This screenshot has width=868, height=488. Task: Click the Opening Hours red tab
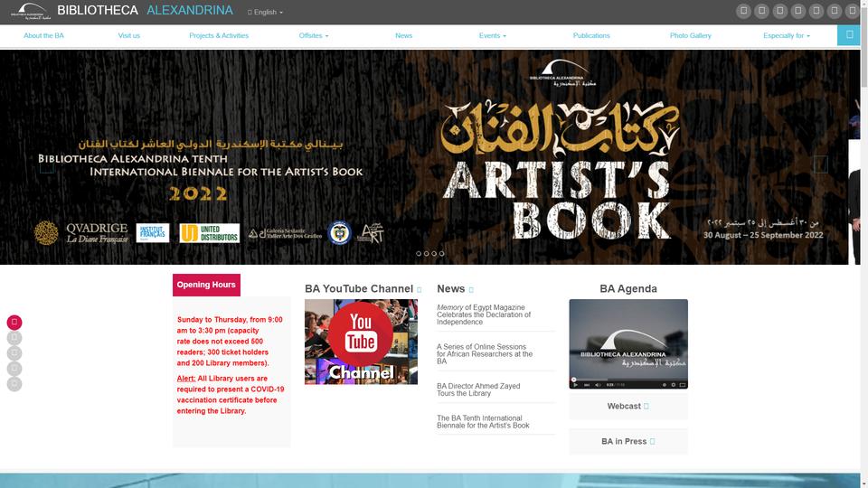coord(206,285)
